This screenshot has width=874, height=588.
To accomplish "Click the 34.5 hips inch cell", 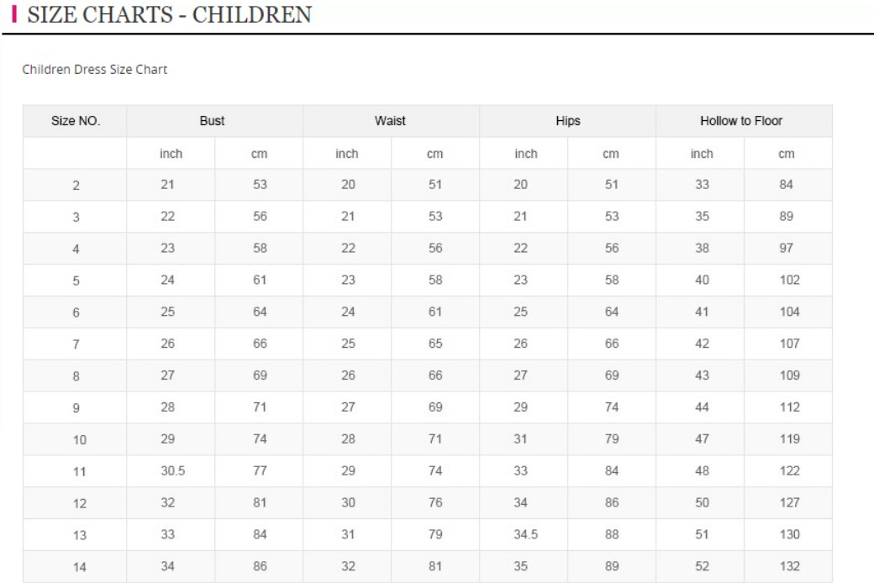I will pyautogui.click(x=526, y=534).
